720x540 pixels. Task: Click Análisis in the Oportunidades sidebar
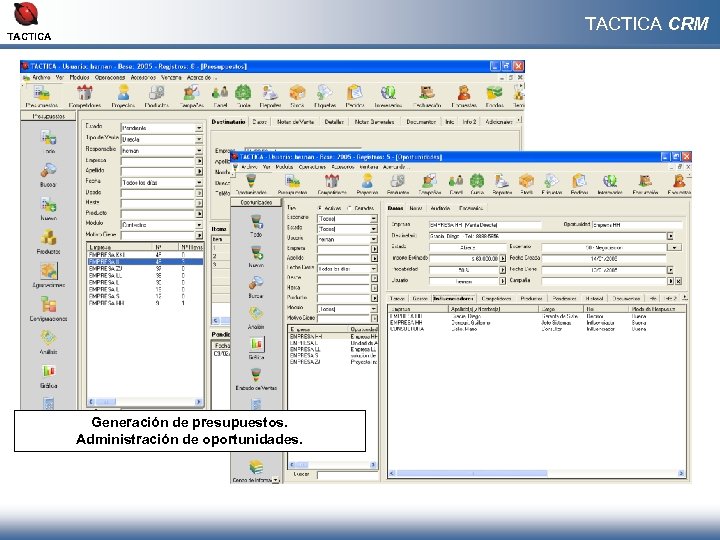[256, 318]
